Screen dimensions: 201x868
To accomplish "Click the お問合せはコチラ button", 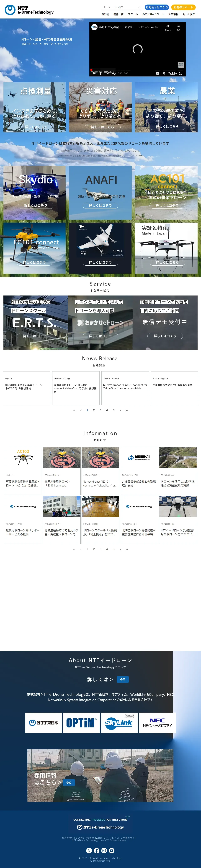I will [x=157, y=7].
